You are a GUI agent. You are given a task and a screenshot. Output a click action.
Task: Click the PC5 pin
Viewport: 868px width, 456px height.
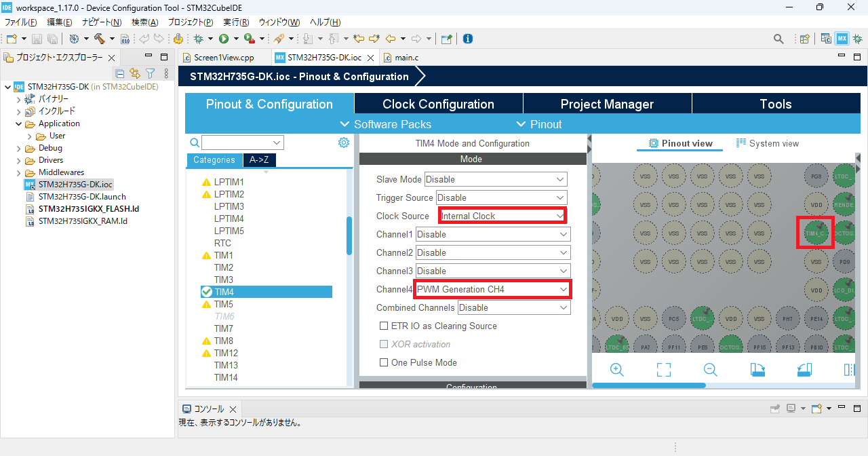[673, 318]
